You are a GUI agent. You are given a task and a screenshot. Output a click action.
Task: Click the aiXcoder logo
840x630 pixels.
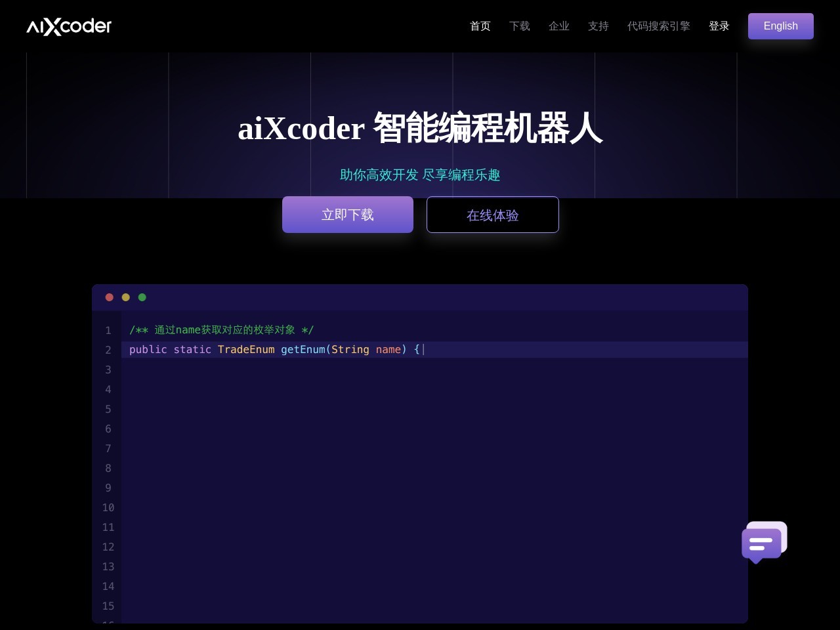pyautogui.click(x=68, y=26)
